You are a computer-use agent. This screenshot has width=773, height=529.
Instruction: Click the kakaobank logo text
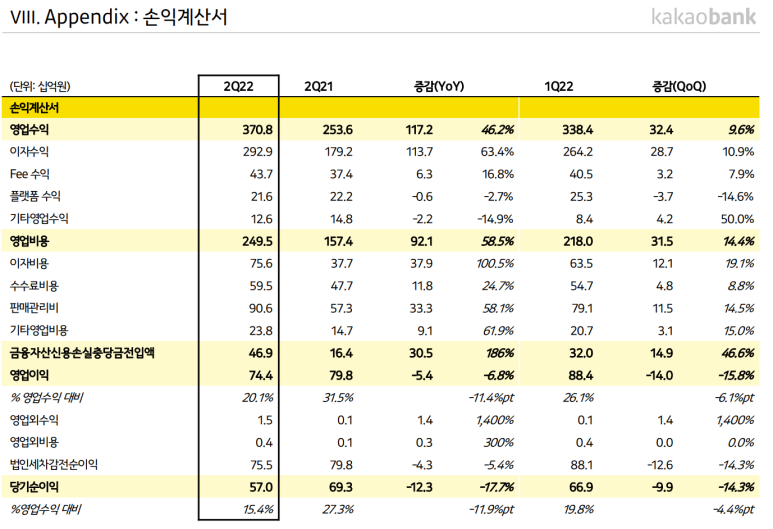pyautogui.click(x=703, y=16)
